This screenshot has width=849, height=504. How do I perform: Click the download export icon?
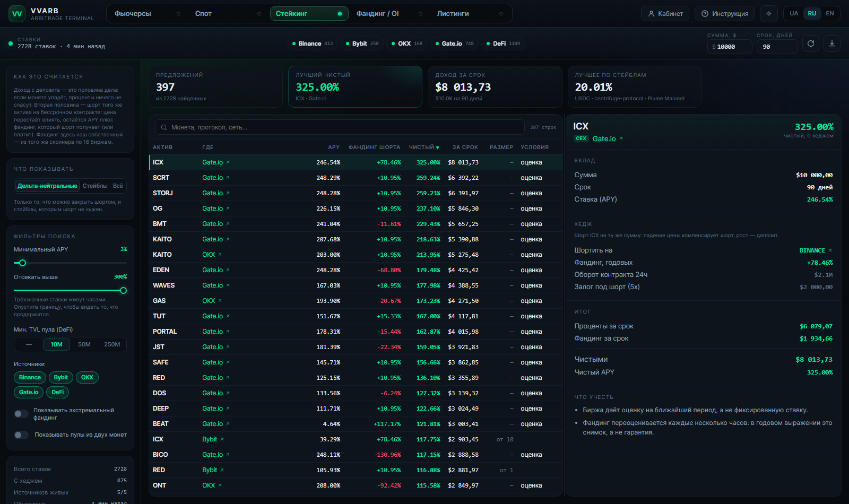pyautogui.click(x=832, y=44)
